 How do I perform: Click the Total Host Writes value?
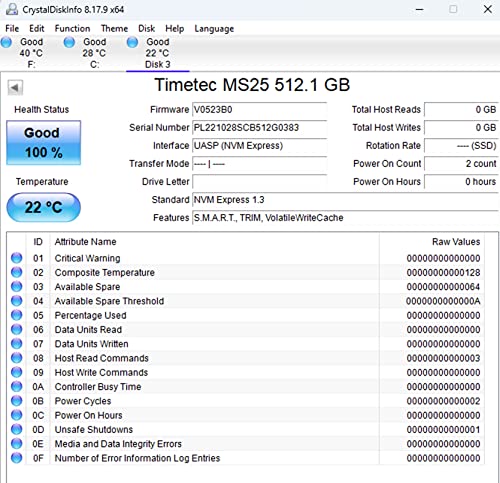pos(461,128)
